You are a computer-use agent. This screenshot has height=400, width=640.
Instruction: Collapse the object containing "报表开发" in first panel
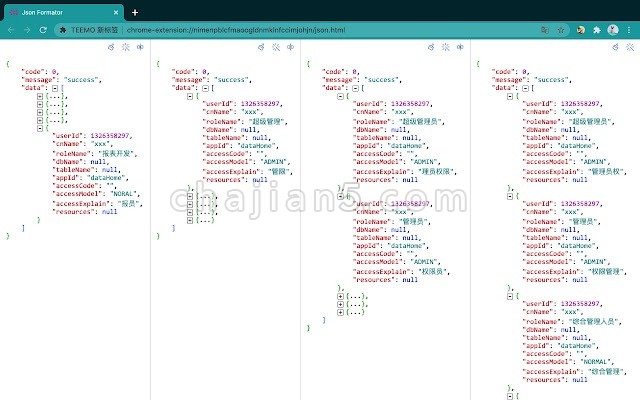coord(40,128)
